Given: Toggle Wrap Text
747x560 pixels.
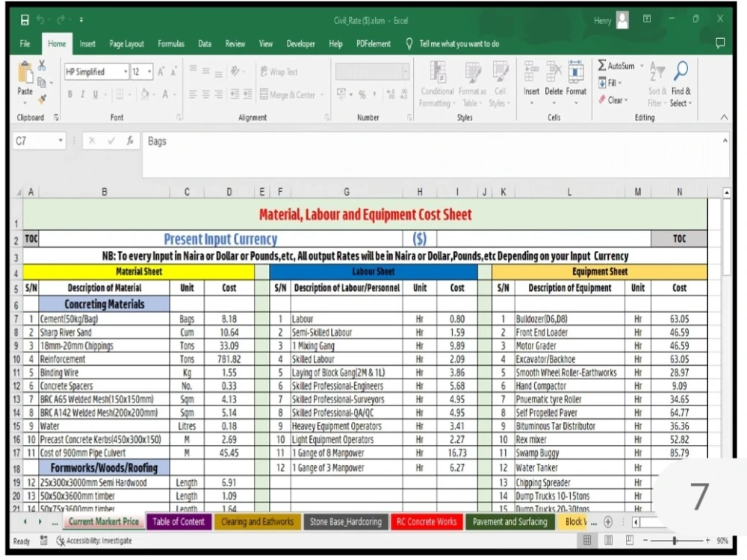Looking at the screenshot, I should [x=279, y=72].
